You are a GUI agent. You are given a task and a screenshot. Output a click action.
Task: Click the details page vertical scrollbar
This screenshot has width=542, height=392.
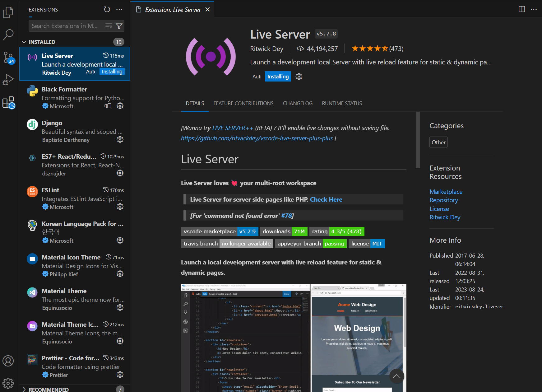418,140
